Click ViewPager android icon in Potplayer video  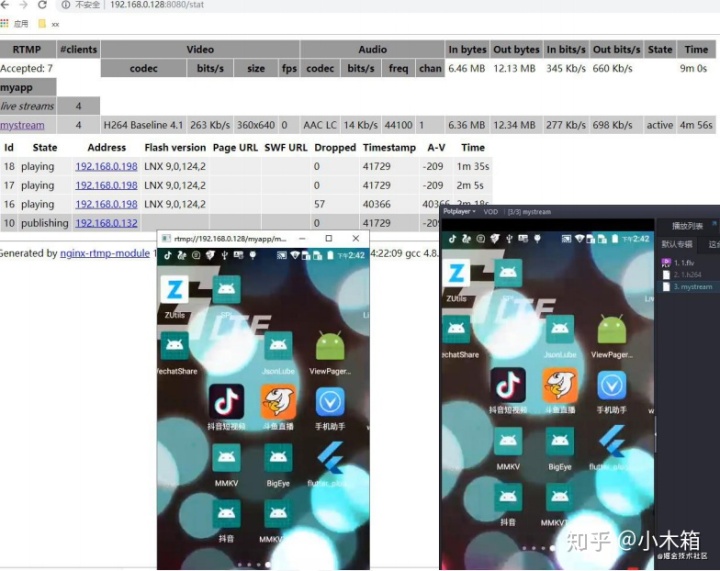click(612, 330)
